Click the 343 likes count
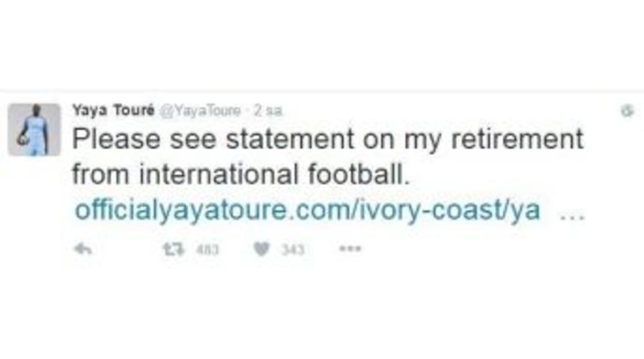Viewport: 644px width, 359px height. 293,251
